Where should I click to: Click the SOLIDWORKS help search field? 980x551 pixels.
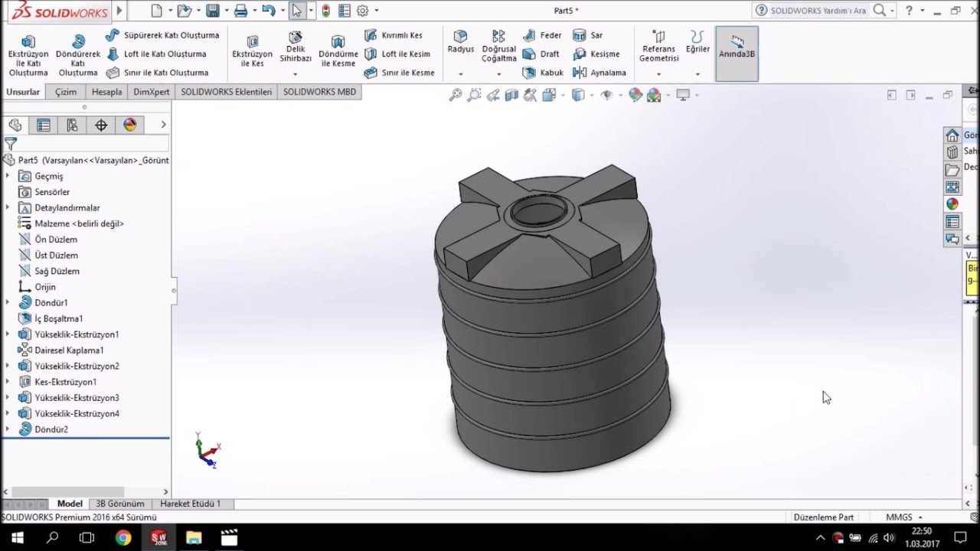click(x=818, y=11)
